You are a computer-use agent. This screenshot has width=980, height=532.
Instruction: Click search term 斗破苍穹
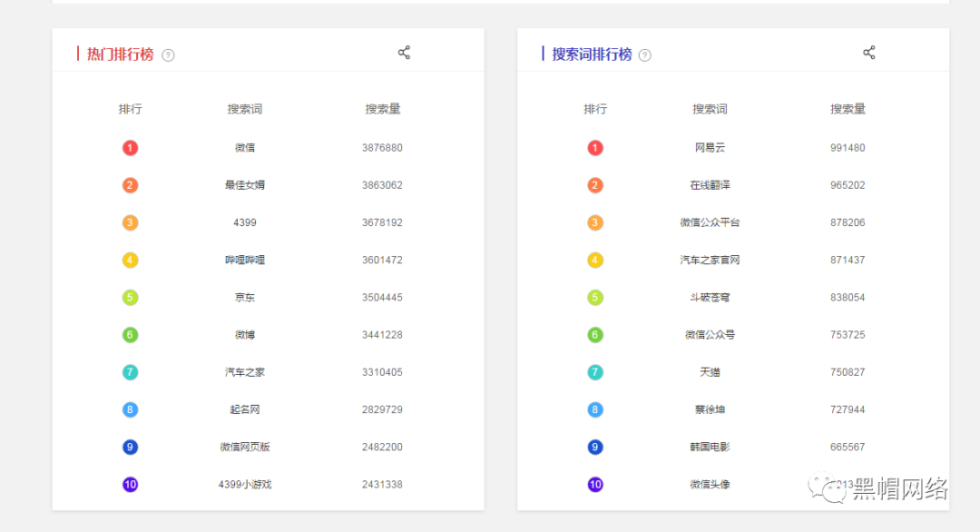710,298
